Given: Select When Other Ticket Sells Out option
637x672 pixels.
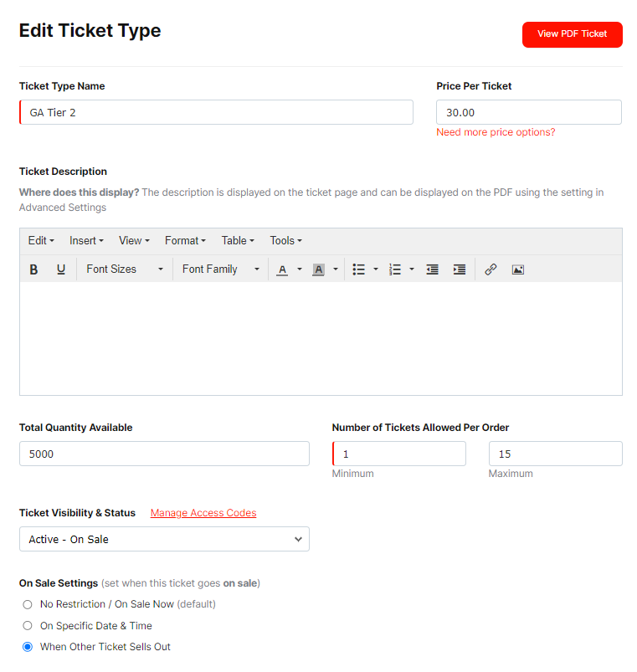Looking at the screenshot, I should tap(28, 647).
